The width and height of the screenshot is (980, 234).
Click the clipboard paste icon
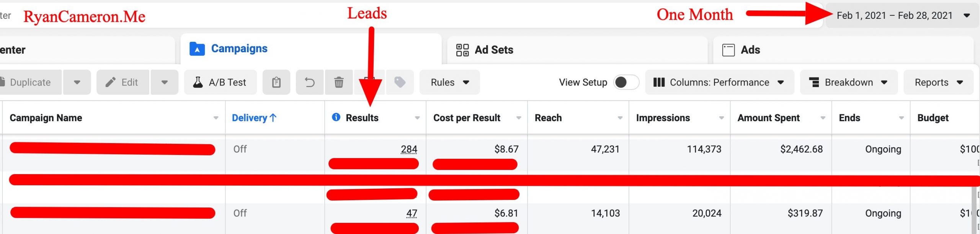point(276,82)
